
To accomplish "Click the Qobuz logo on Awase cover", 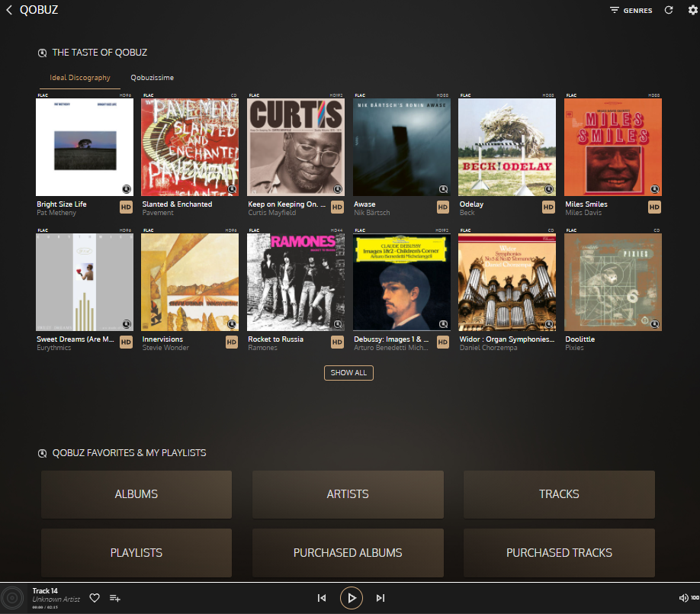I will 443,189.
